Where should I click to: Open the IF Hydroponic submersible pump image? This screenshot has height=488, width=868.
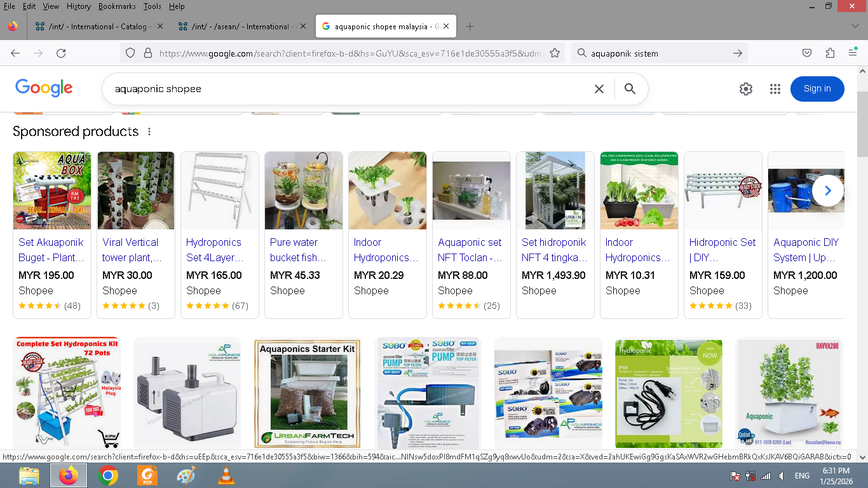pos(668,393)
